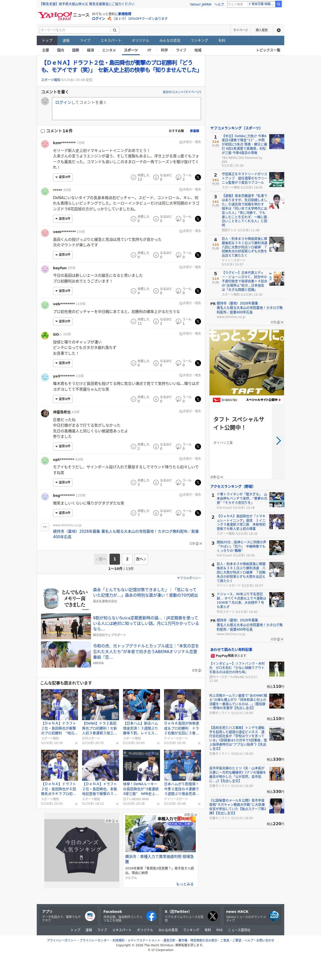Click なるほど icon on veb******** comment
Image resolution: width=321 pixels, height=980 pixels.
[156, 321]
